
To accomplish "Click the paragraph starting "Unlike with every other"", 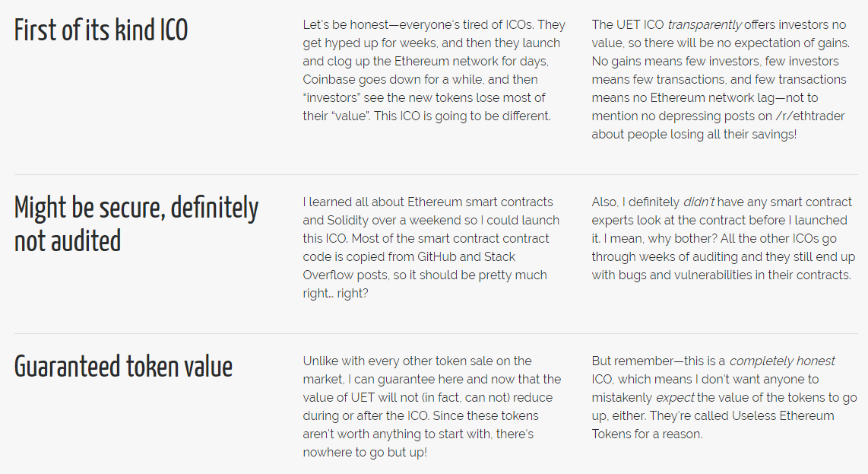I will click(x=432, y=406).
